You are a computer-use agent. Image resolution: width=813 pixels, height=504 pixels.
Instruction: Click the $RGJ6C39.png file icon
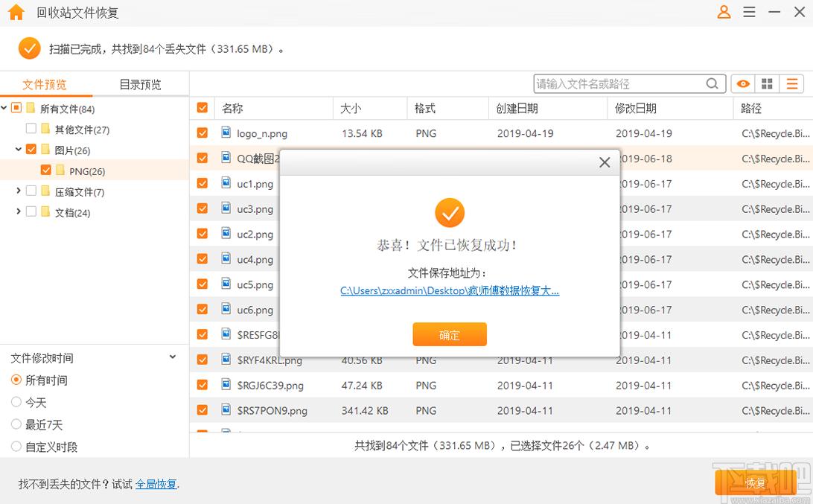[226, 384]
